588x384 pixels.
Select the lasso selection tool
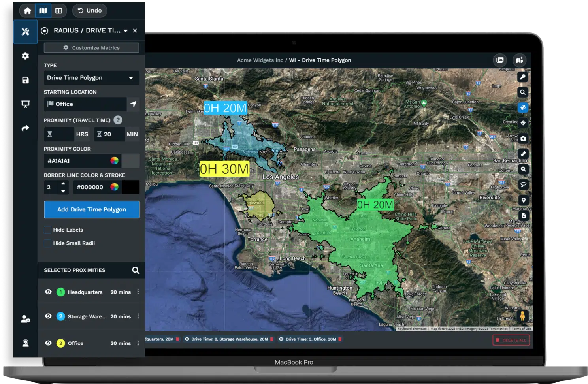coord(523,184)
